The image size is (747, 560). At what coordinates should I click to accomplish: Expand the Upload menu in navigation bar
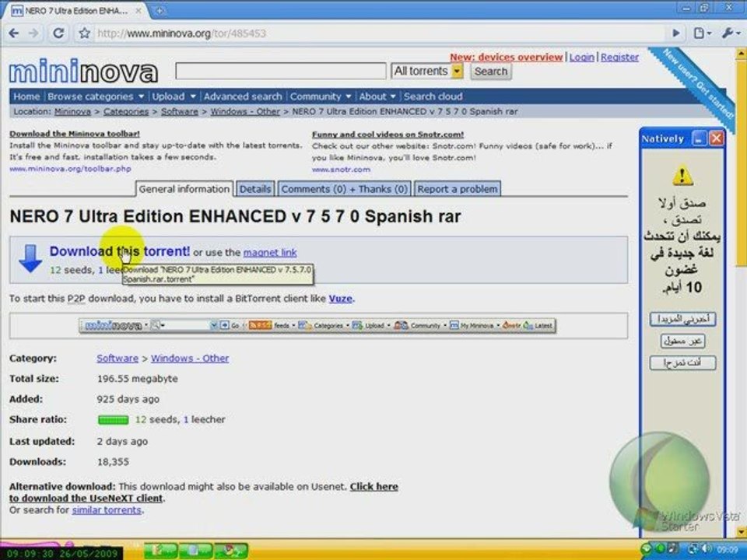pyautogui.click(x=174, y=96)
